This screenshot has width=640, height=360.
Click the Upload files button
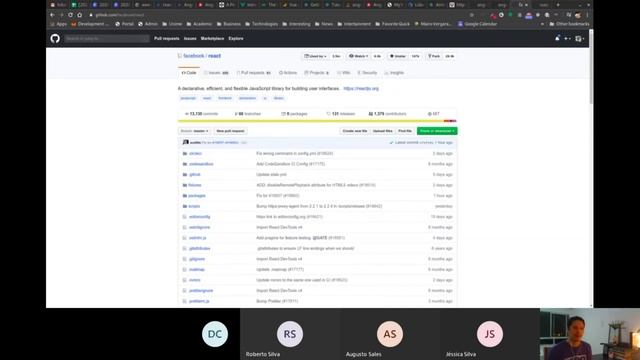click(x=382, y=131)
